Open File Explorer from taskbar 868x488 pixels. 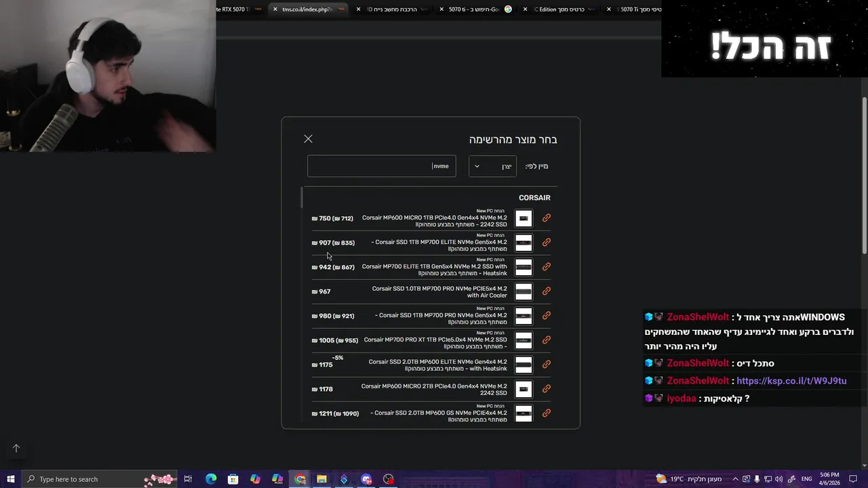(x=321, y=479)
